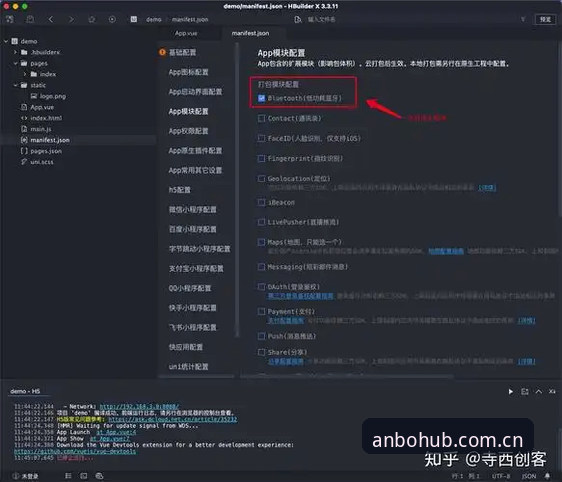The height and width of the screenshot is (482, 562).
Task: Enable the LivePusher module checkbox
Action: click(261, 222)
